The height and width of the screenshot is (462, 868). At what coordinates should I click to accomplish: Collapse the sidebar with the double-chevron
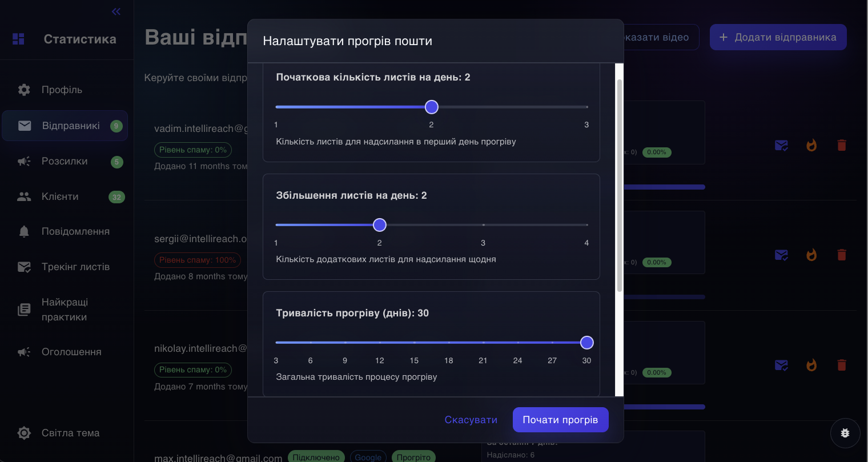pyautogui.click(x=116, y=11)
